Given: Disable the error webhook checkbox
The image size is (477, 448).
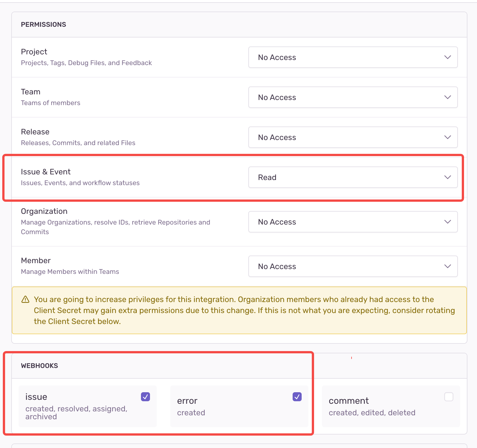Looking at the screenshot, I should coord(297,397).
